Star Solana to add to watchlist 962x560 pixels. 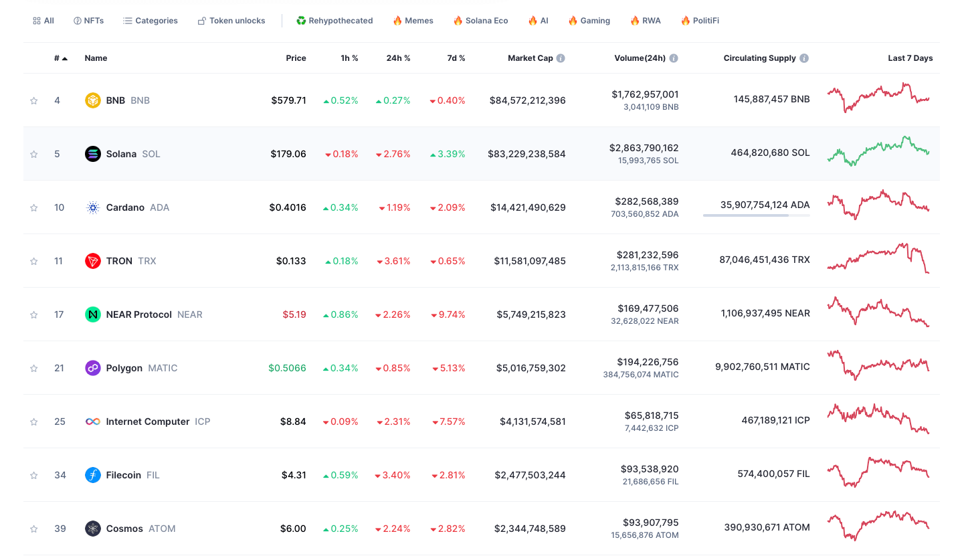[33, 154]
